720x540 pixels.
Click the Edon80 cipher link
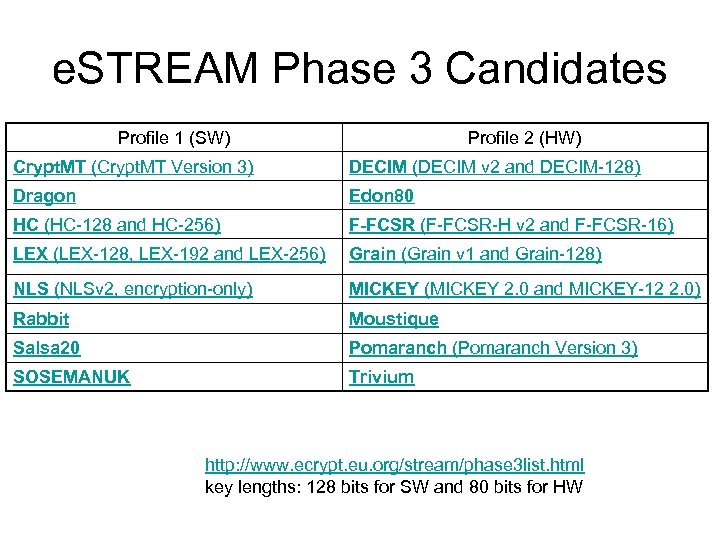tap(381, 196)
